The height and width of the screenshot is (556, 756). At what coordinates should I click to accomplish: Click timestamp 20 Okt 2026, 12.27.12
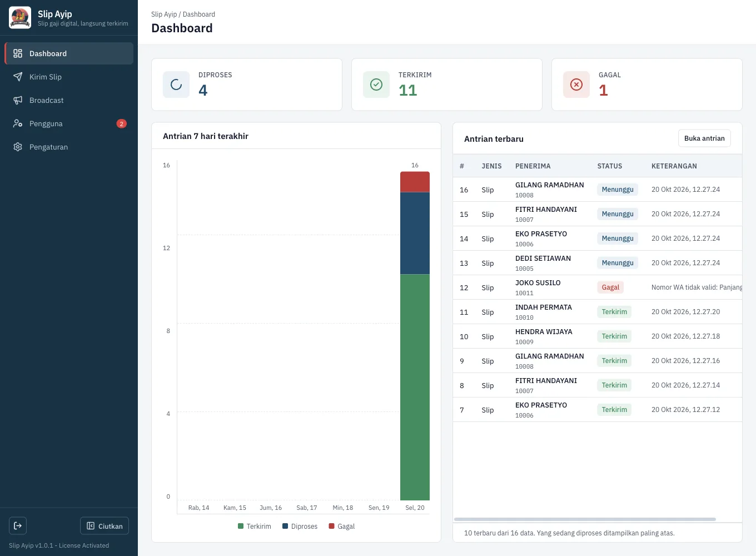point(685,410)
